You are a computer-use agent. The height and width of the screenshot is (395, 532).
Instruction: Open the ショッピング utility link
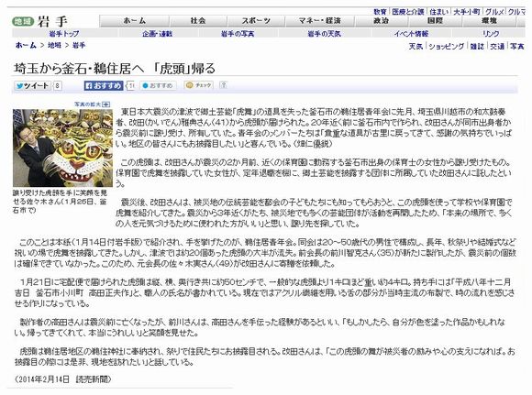pos(446,46)
